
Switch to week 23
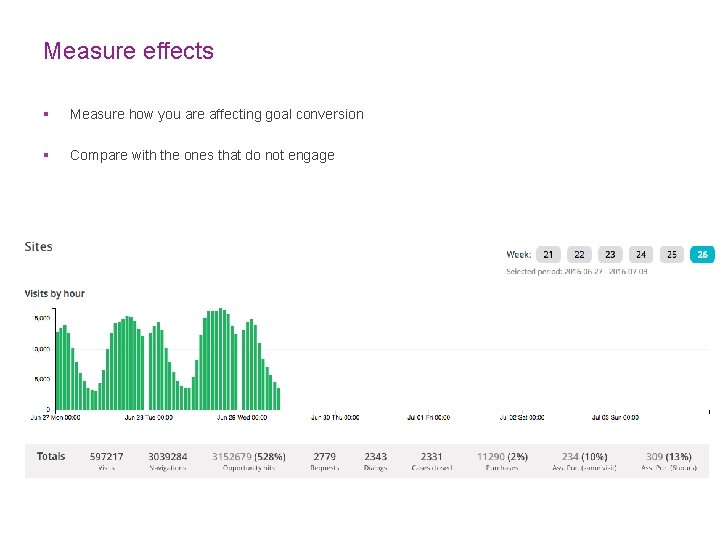610,255
